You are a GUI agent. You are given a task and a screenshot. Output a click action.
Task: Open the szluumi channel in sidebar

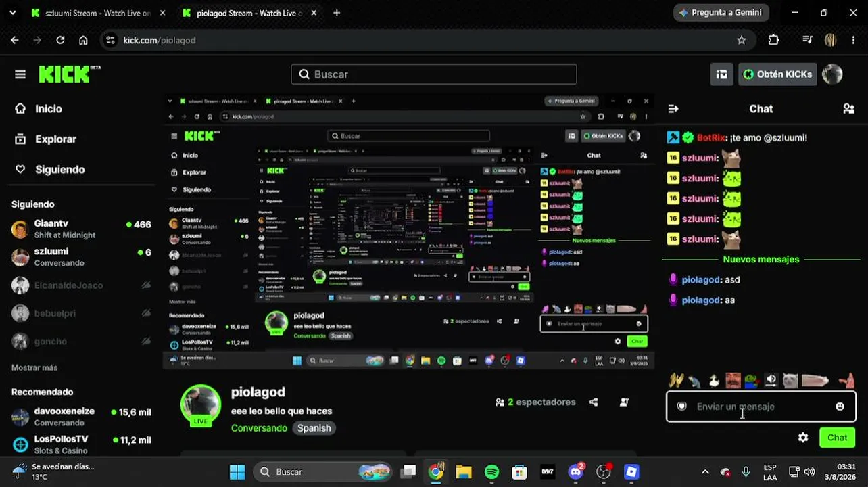pyautogui.click(x=81, y=257)
